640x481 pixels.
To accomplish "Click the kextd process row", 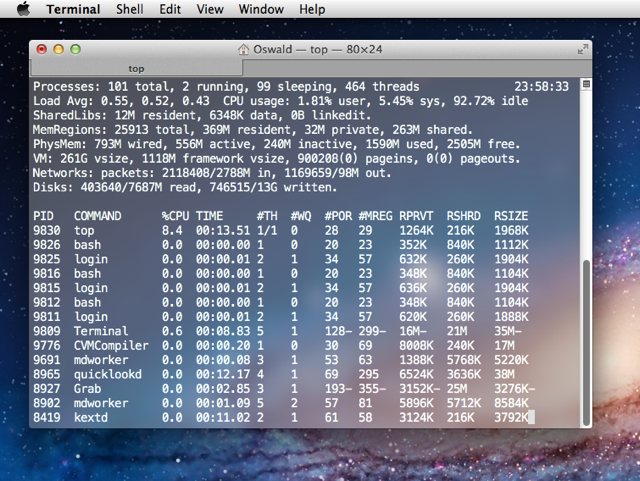I will [93, 417].
